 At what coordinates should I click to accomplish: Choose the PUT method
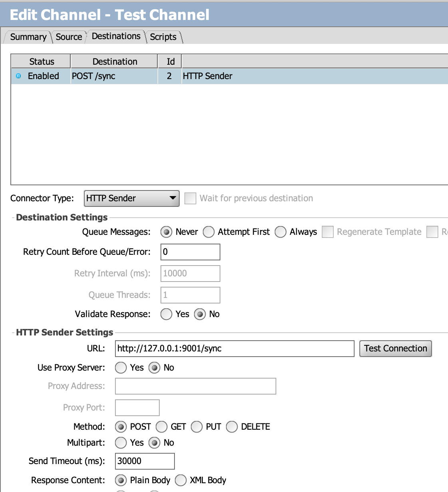(196, 427)
